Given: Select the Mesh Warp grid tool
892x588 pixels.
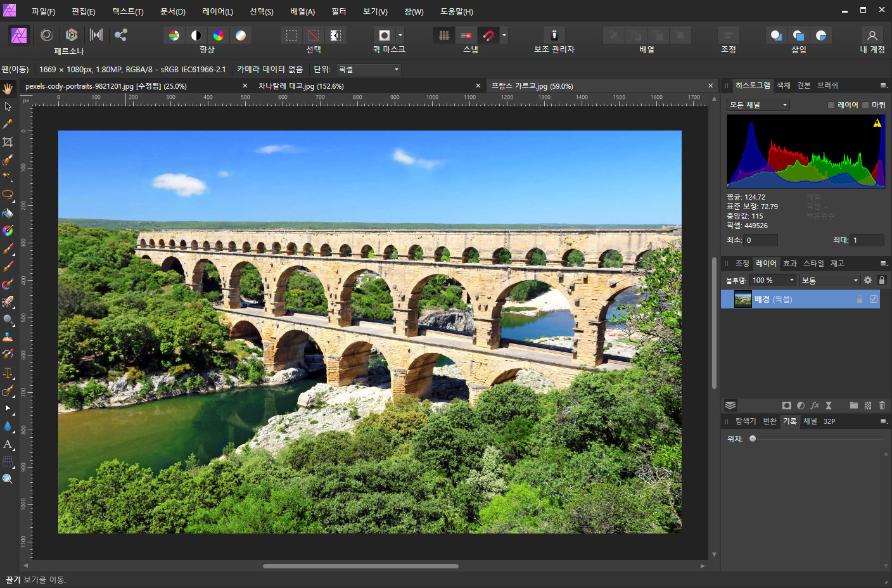Looking at the screenshot, I should point(8,461).
